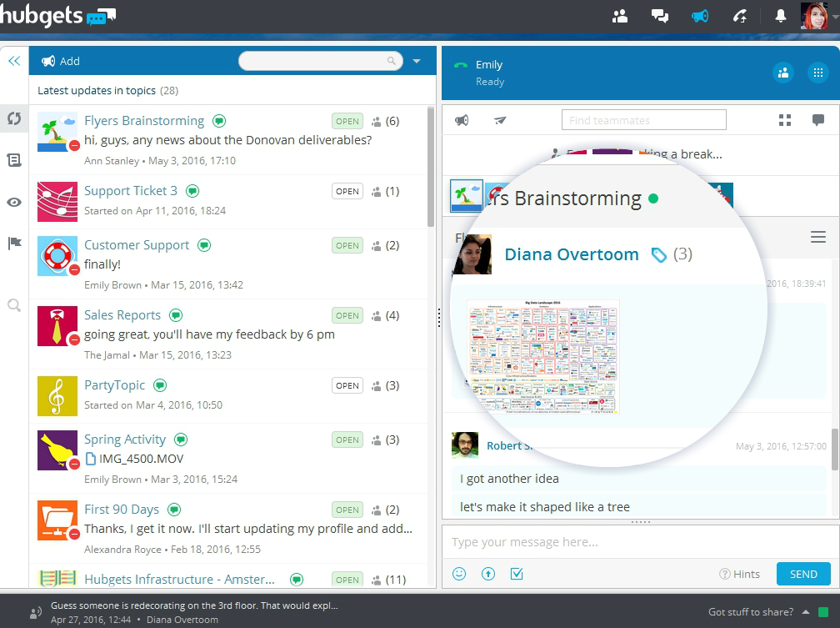
Task: Select palm tree topic tab in chat panel
Action: pos(467,196)
